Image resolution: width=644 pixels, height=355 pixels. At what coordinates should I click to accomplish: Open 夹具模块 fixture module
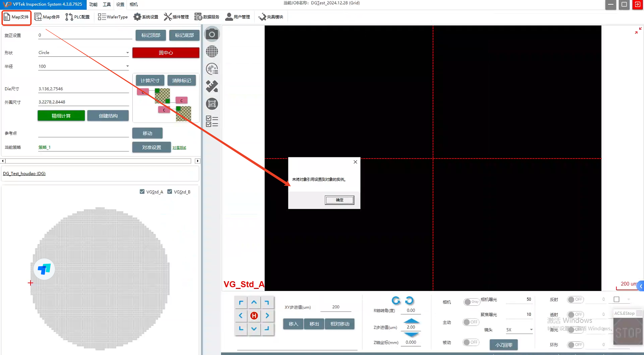tap(271, 17)
